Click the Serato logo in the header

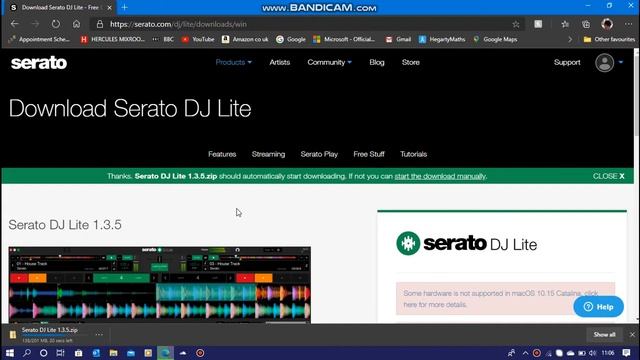coord(39,62)
